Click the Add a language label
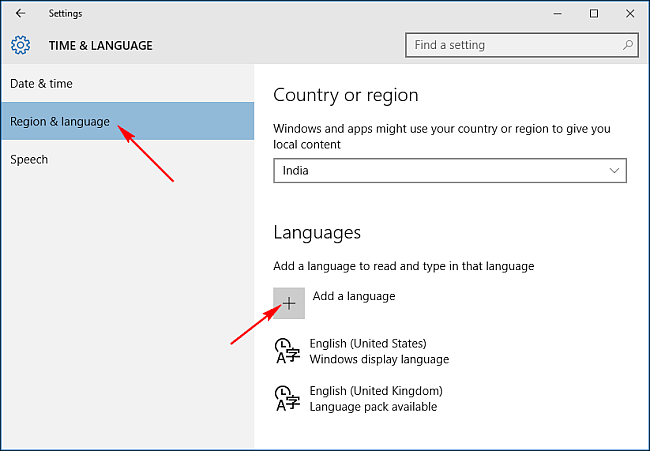Screen dimensions: 650x451 point(354,296)
